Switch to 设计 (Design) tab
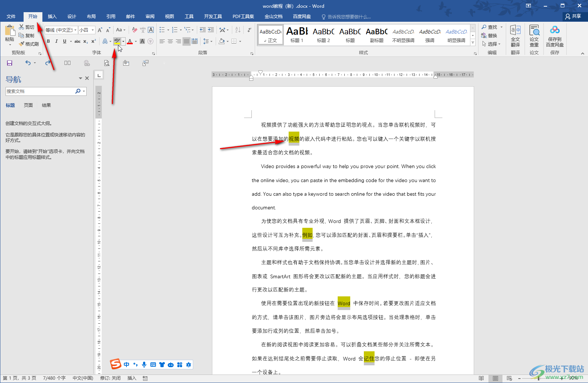The image size is (588, 383). point(72,17)
